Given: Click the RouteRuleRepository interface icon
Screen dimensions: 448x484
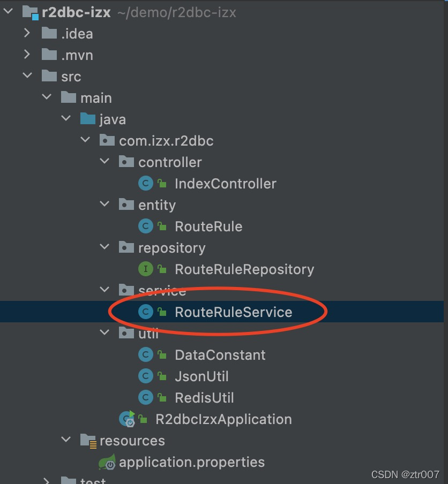Looking at the screenshot, I should click(x=146, y=269).
